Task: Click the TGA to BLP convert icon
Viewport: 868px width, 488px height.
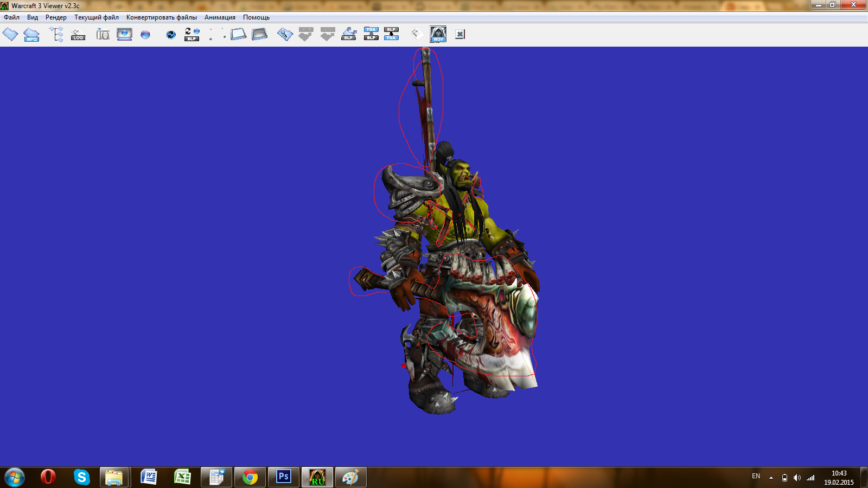Action: [x=371, y=34]
